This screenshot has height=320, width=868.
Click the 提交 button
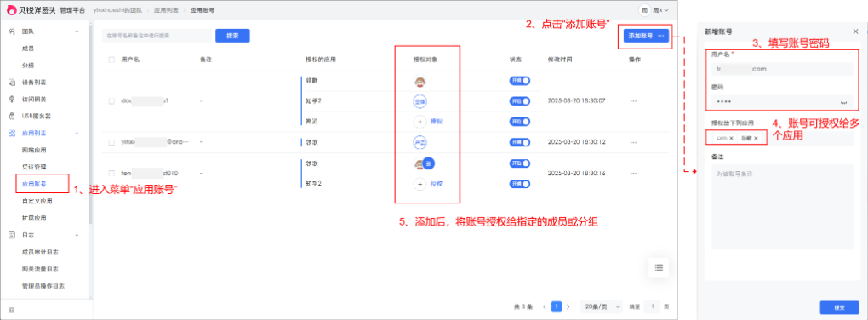pos(839,307)
